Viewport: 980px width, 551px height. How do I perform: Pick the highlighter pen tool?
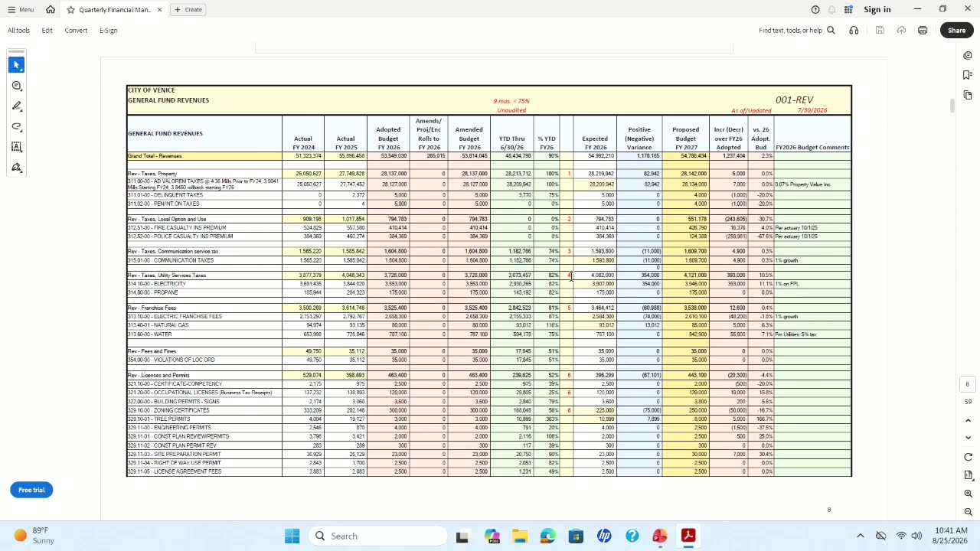pos(16,106)
